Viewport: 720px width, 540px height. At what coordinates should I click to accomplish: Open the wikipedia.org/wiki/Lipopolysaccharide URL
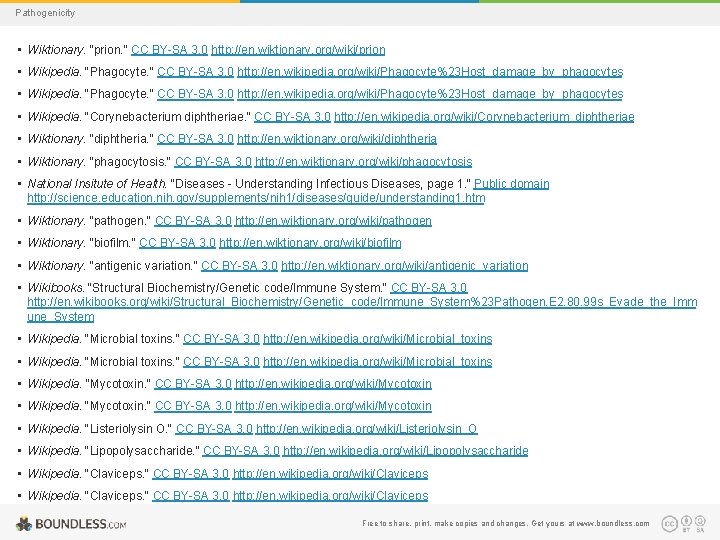[405, 451]
